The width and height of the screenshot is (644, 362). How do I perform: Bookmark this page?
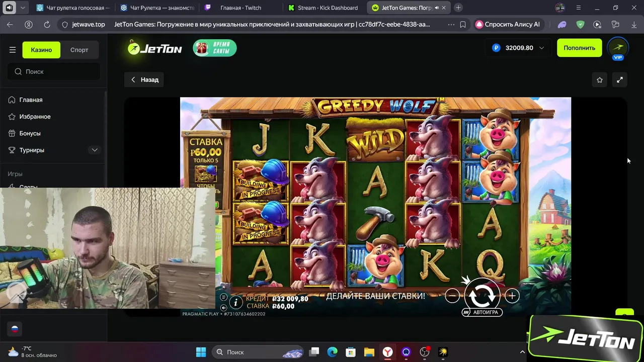pos(463,24)
